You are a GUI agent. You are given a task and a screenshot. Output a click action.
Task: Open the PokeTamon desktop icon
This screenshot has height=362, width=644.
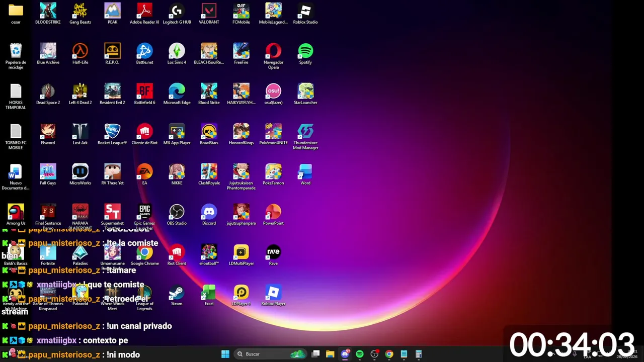[x=273, y=174]
